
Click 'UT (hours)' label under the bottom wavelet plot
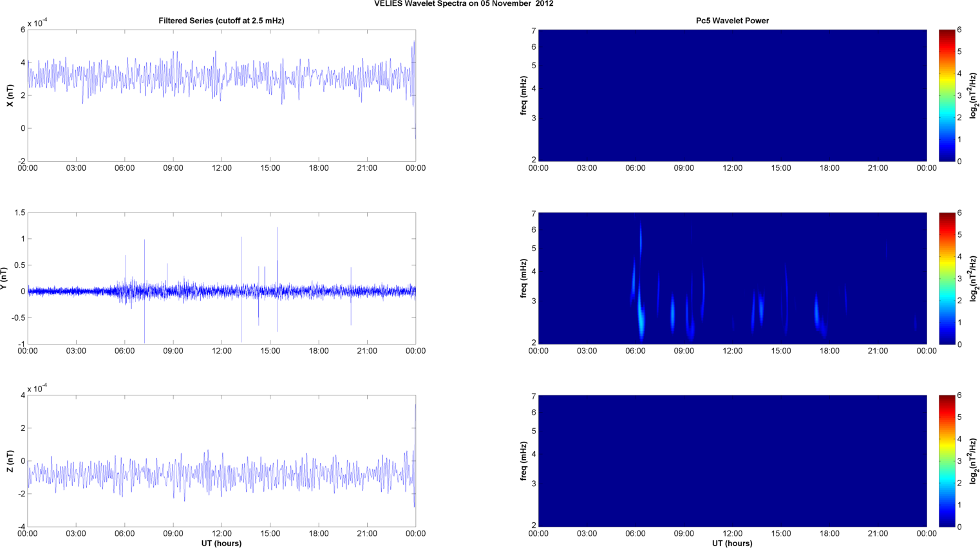tap(732, 543)
